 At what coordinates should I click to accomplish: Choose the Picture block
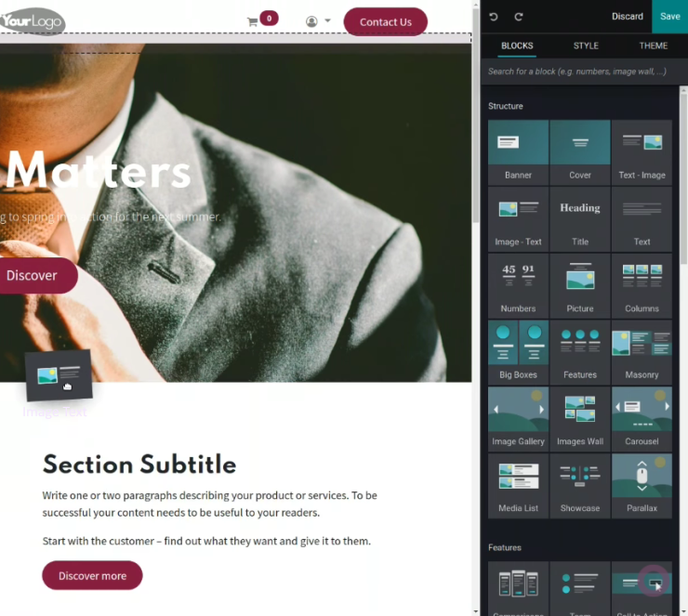(x=579, y=285)
